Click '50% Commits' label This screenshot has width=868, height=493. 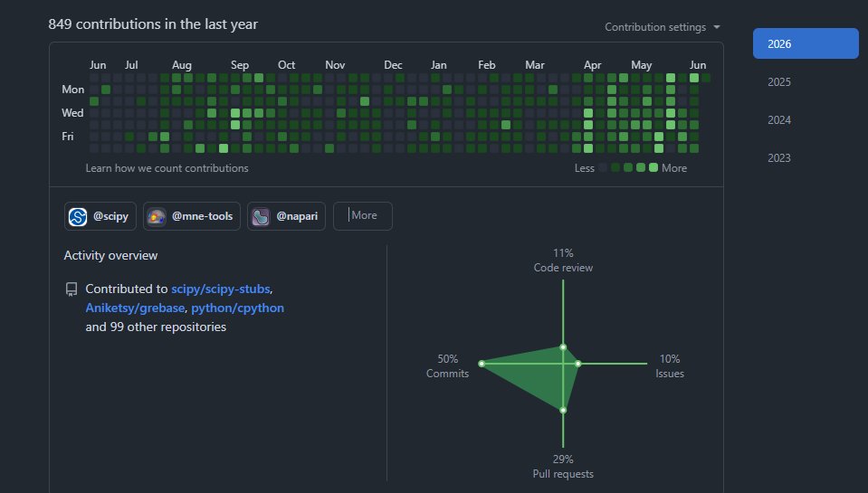[447, 366]
